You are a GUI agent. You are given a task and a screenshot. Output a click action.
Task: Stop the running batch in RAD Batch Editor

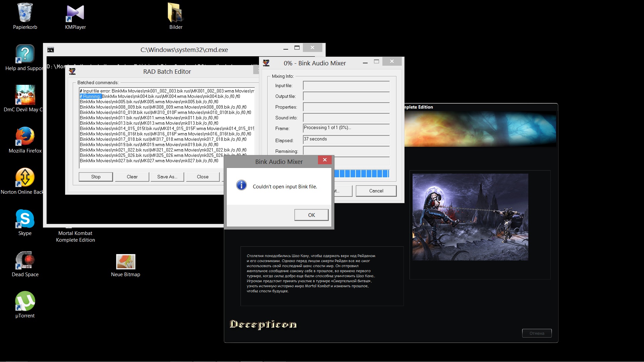point(96,177)
